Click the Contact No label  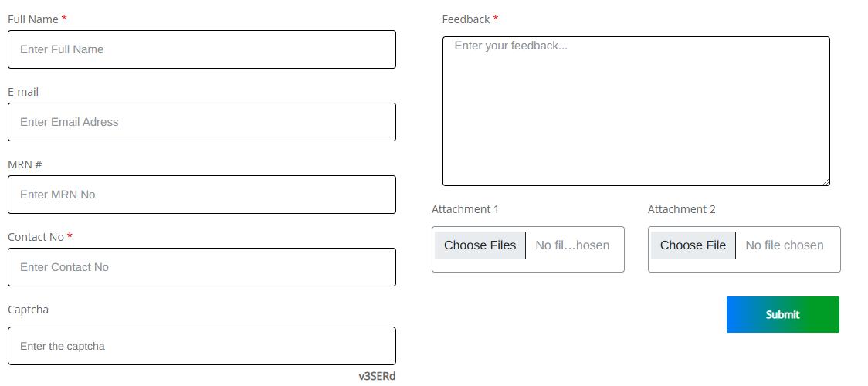pos(36,237)
